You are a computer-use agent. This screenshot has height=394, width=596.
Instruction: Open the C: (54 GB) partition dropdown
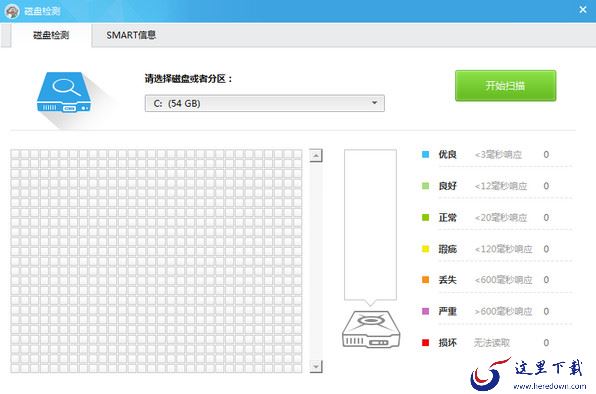[x=265, y=103]
